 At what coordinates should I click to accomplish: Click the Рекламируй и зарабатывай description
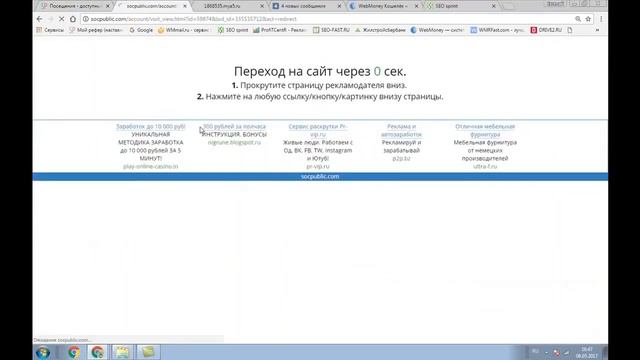point(401,146)
